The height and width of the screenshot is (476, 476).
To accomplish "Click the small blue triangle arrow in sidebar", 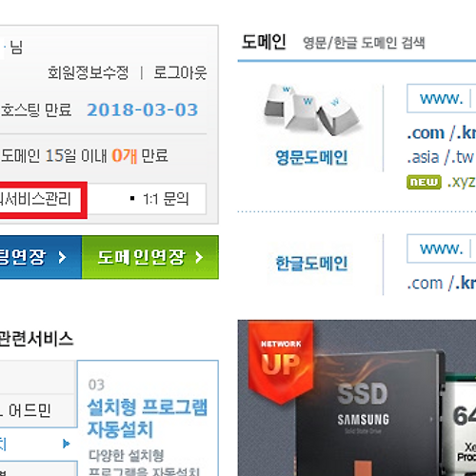I will click(66, 444).
